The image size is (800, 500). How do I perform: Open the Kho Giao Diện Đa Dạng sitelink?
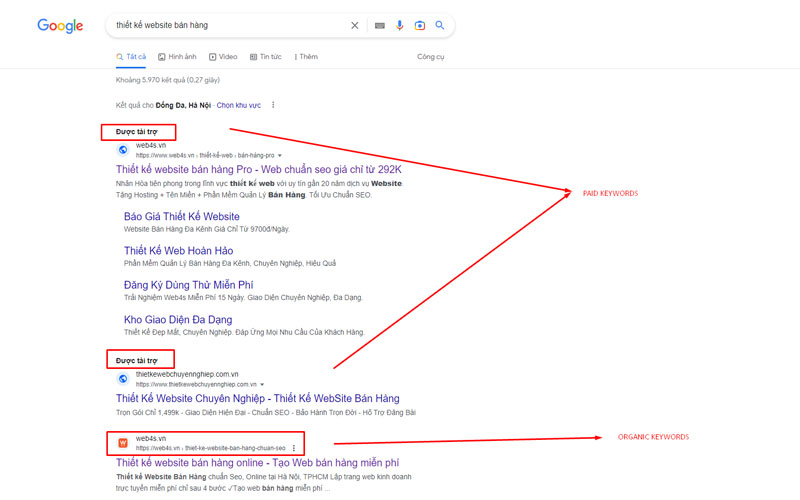pos(178,319)
